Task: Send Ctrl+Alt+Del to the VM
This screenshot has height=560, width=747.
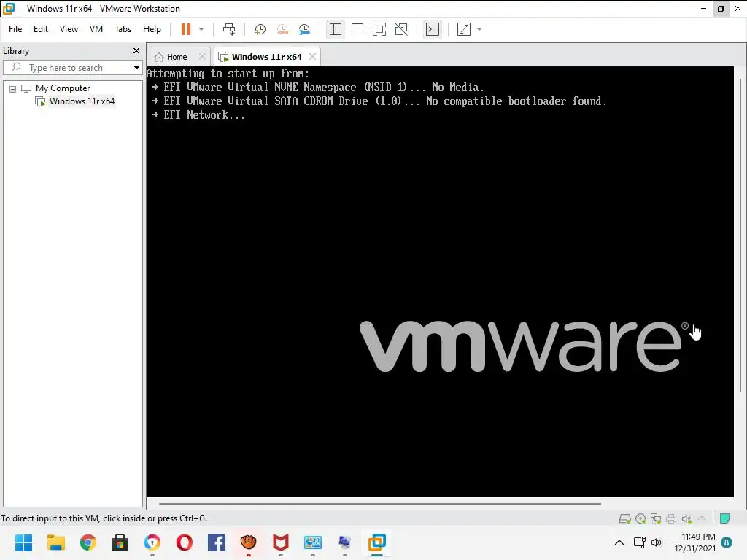Action: 229,29
